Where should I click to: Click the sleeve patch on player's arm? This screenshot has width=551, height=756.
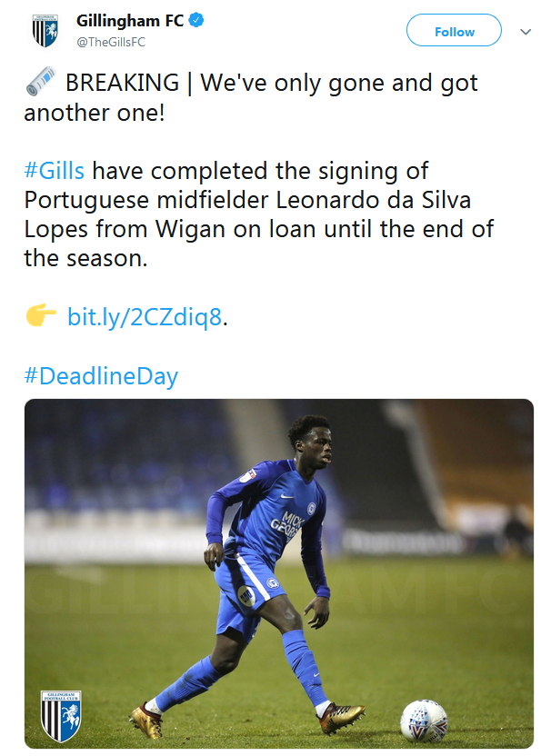pos(246,475)
